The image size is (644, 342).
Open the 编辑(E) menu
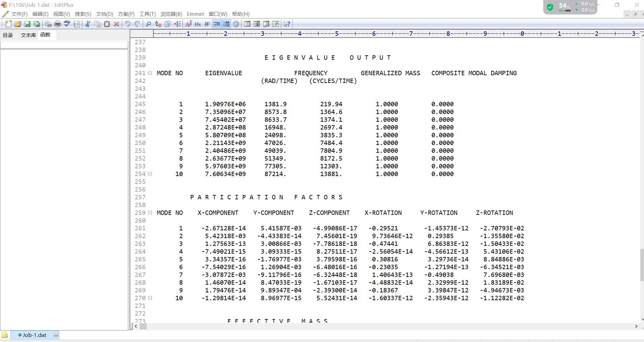point(40,14)
